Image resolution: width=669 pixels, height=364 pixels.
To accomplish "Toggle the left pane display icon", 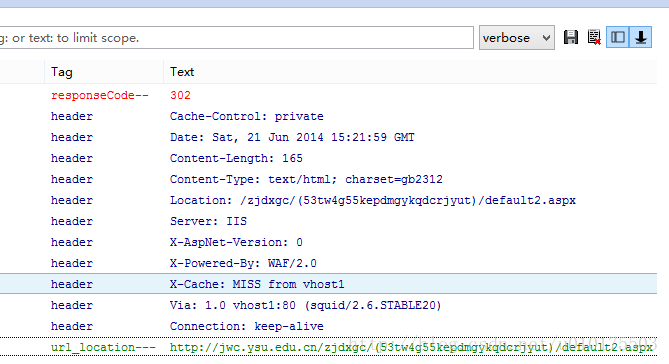I will (x=617, y=38).
